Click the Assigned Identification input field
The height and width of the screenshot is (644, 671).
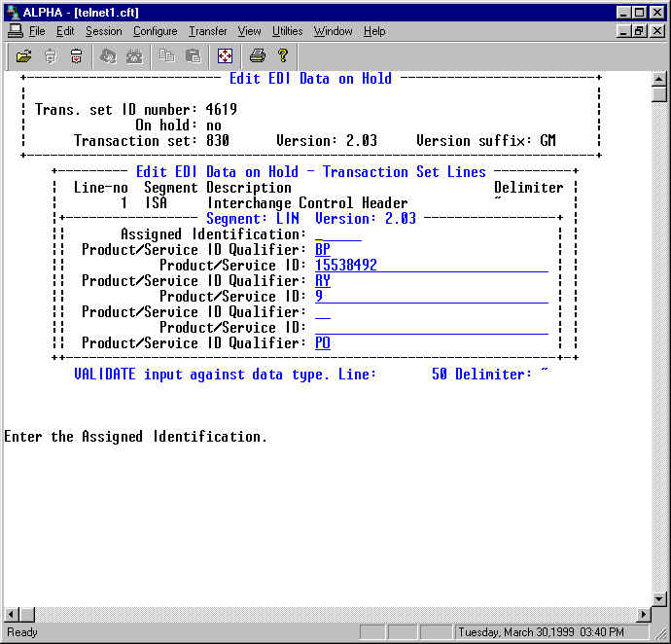337,234
